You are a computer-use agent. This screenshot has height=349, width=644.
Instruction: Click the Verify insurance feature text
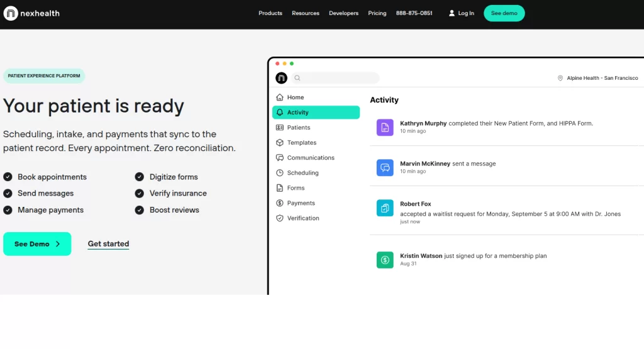[x=178, y=194]
